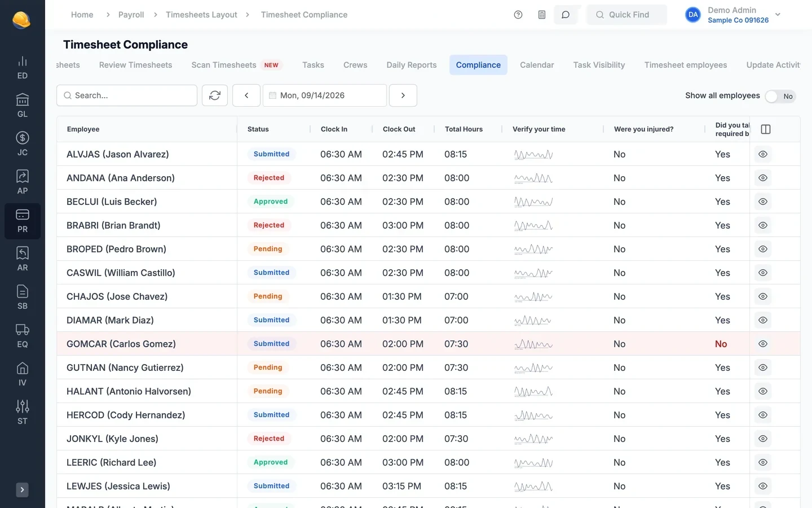Toggle Show all employees switch

click(x=780, y=96)
